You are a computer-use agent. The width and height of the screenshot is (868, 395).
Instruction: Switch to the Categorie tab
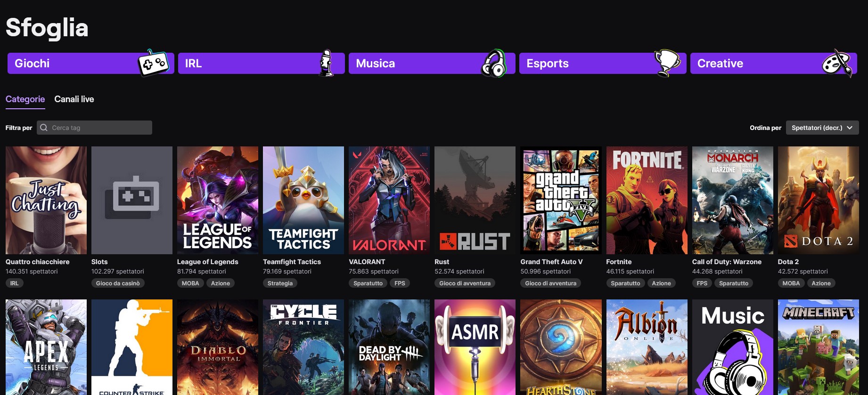[x=25, y=99]
